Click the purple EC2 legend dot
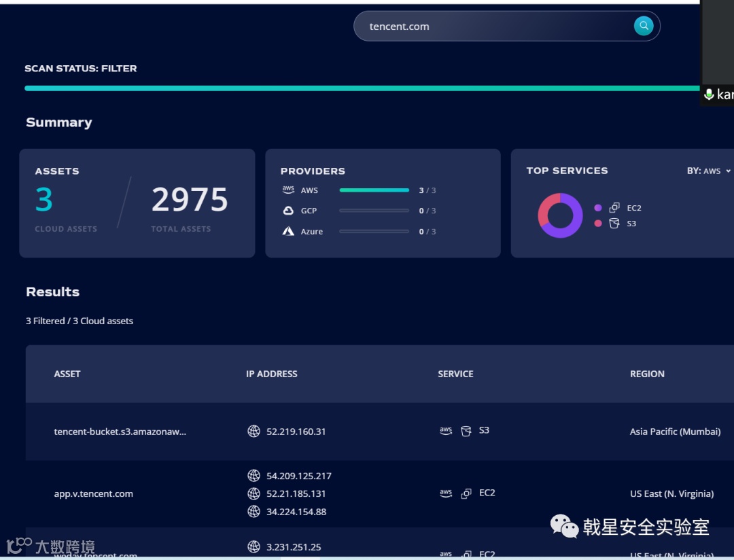 598,208
